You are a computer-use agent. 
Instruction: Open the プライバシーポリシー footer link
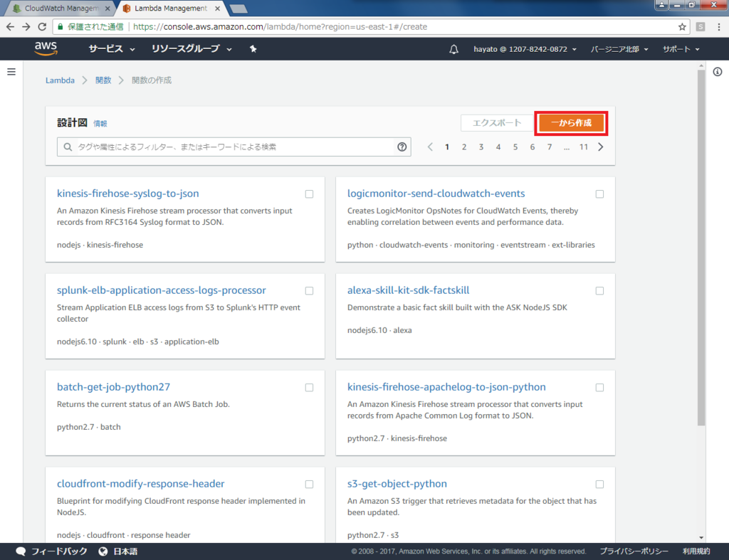click(634, 551)
